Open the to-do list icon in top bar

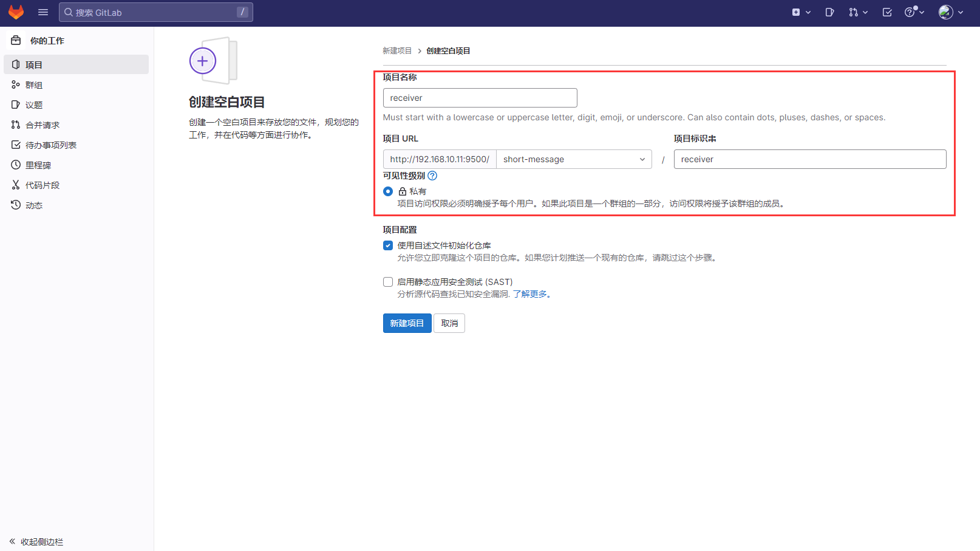coord(887,12)
